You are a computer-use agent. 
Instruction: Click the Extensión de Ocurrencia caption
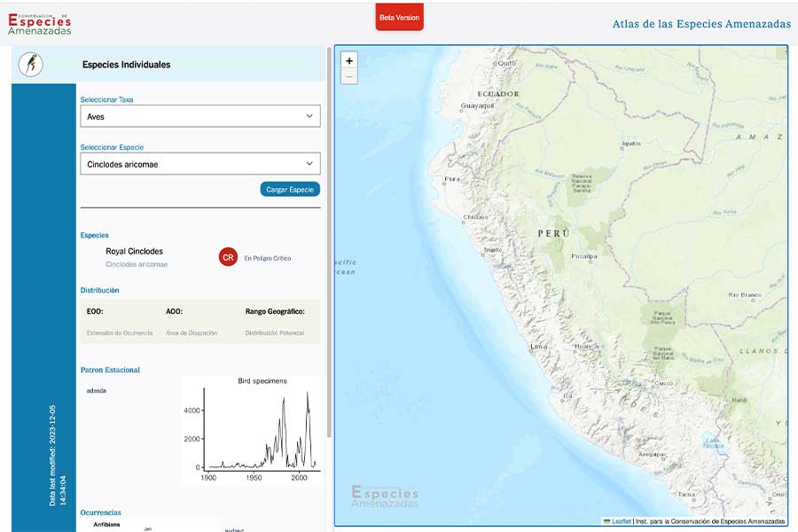coord(120,332)
